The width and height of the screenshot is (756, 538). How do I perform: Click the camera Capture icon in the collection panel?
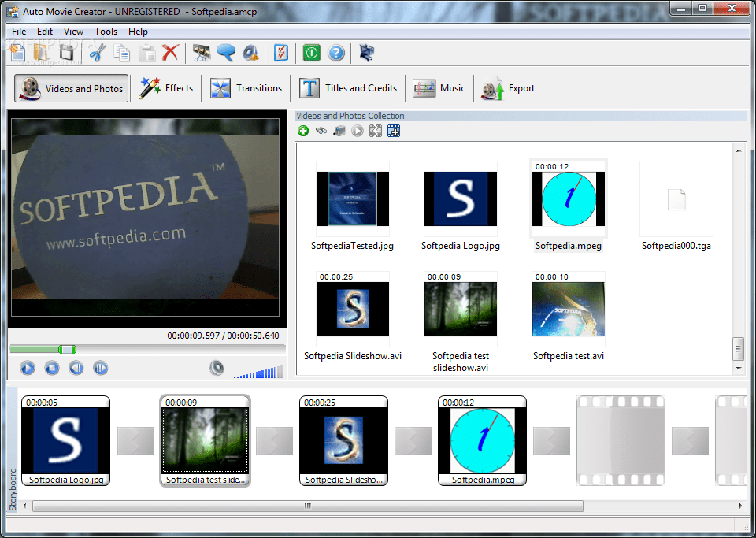pos(339,131)
